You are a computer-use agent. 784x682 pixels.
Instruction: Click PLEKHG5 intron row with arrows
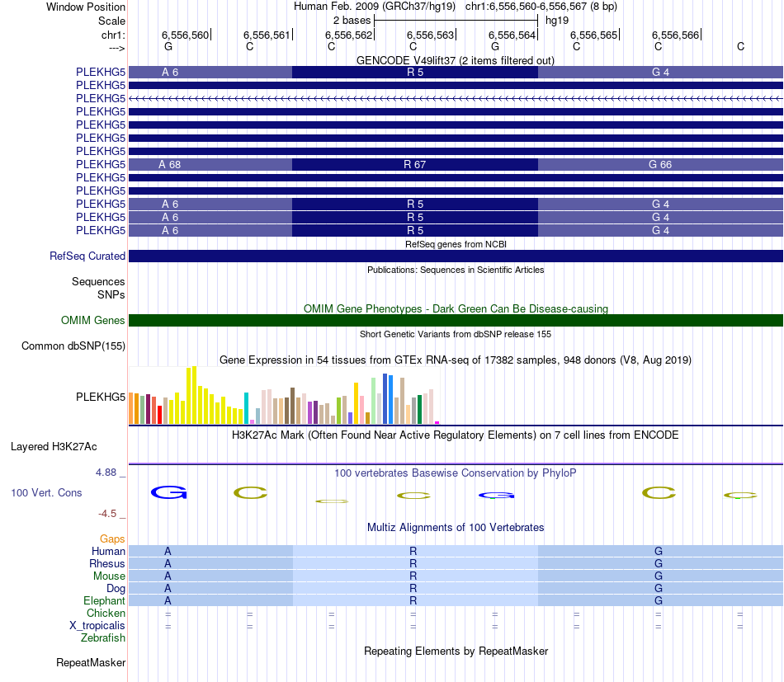click(x=456, y=98)
